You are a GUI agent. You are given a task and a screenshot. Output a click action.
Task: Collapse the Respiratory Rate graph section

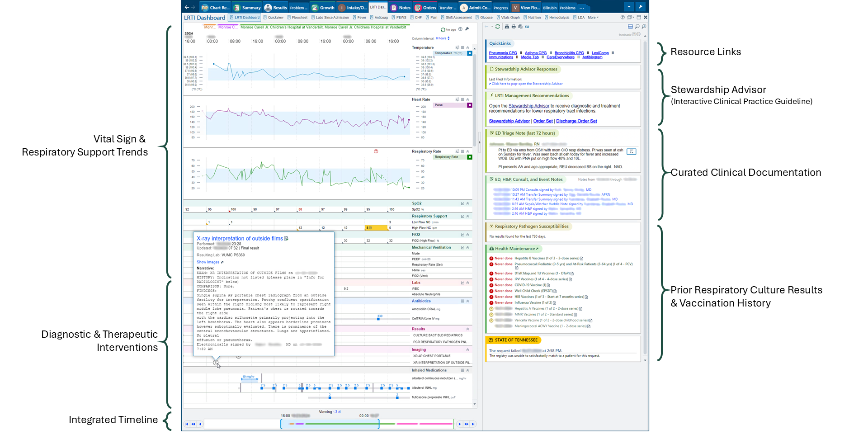[x=468, y=151]
